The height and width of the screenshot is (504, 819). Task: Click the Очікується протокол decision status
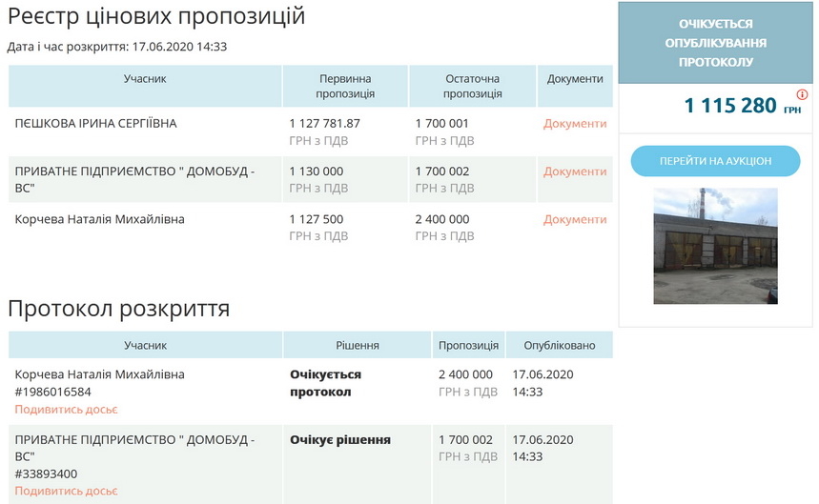point(325,383)
